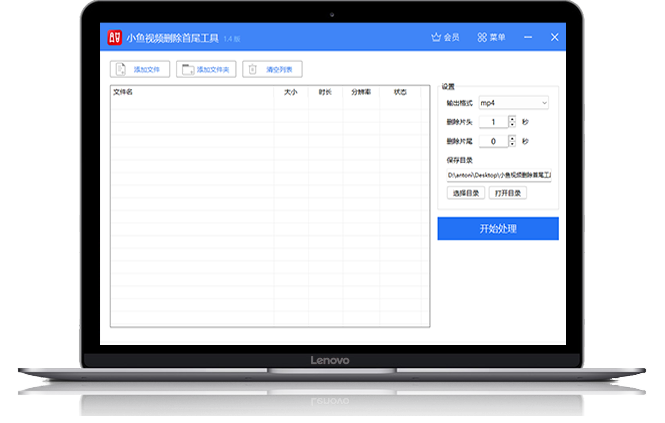The image size is (665, 423).
Task: Click the 时长 column header
Action: (x=325, y=92)
